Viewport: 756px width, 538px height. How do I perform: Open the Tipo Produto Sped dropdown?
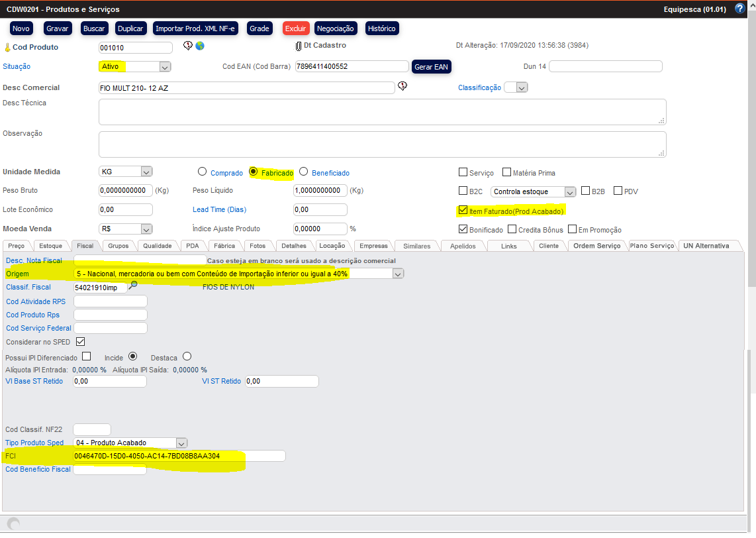[182, 443]
